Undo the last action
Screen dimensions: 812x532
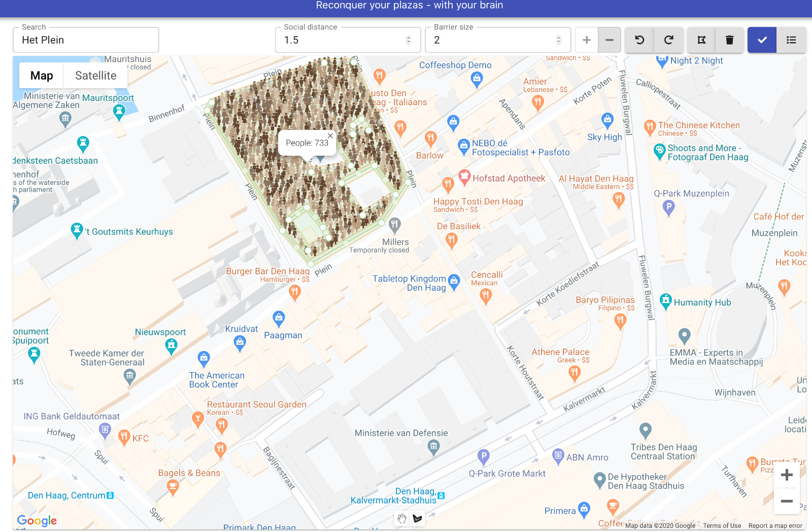pos(639,40)
